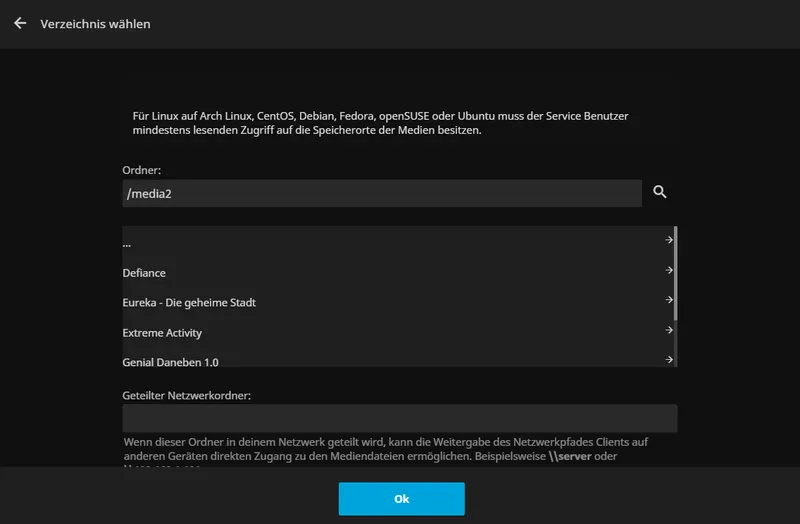Open the Defiance folder
The image size is (800, 524).
click(x=145, y=273)
